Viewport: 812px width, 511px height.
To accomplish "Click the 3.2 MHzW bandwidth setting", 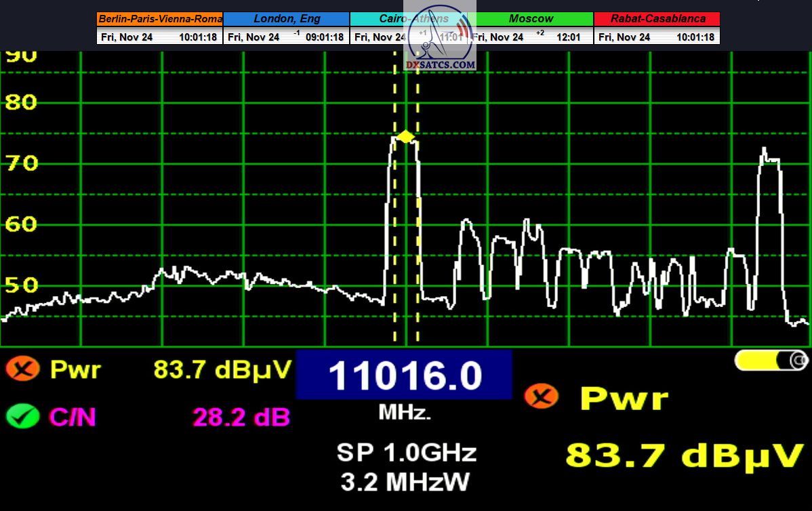I will tap(405, 481).
